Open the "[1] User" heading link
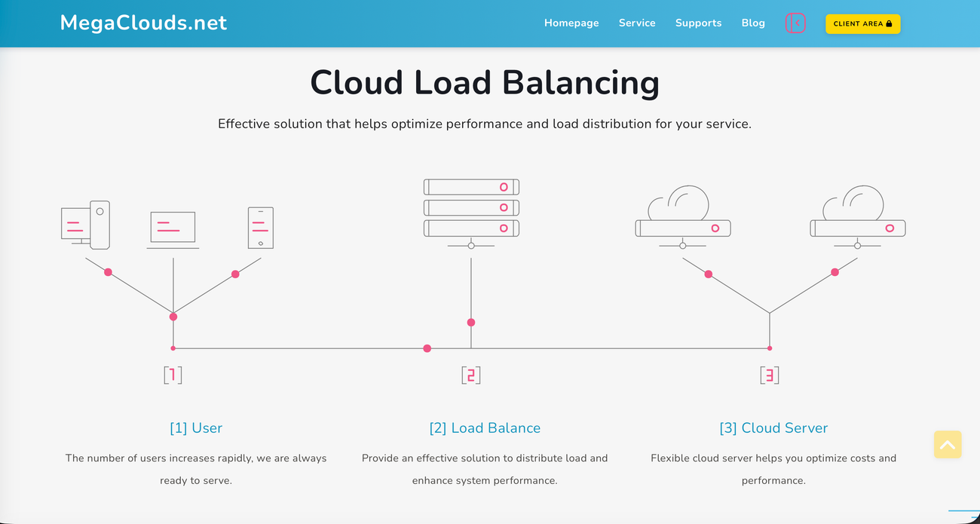The height and width of the screenshot is (524, 980). tap(196, 428)
